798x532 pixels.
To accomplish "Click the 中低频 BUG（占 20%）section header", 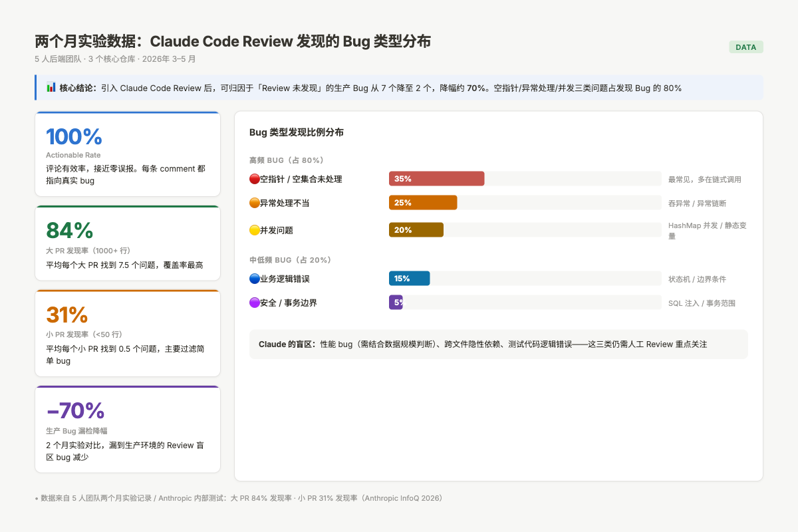I will click(x=290, y=260).
